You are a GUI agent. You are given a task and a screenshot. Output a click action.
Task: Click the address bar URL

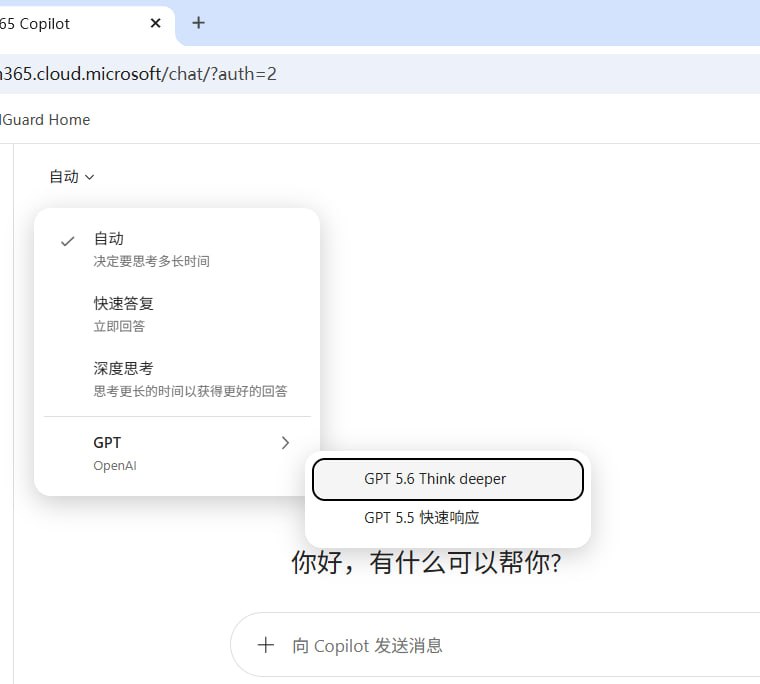point(138,74)
